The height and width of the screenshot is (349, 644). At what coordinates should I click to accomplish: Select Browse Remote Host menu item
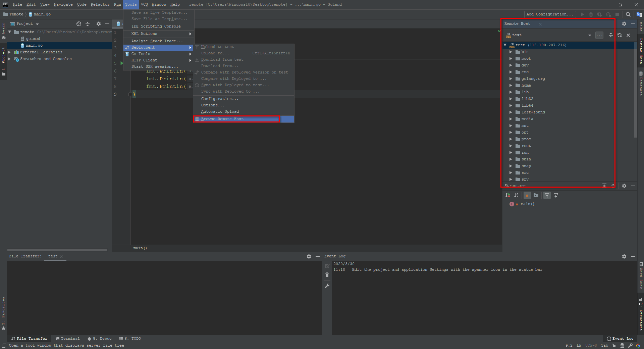click(x=244, y=119)
